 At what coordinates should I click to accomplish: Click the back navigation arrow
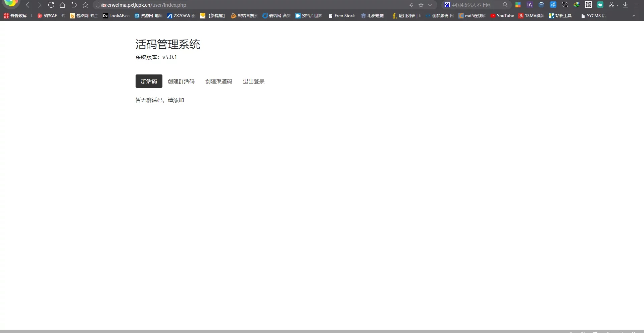pos(28,5)
